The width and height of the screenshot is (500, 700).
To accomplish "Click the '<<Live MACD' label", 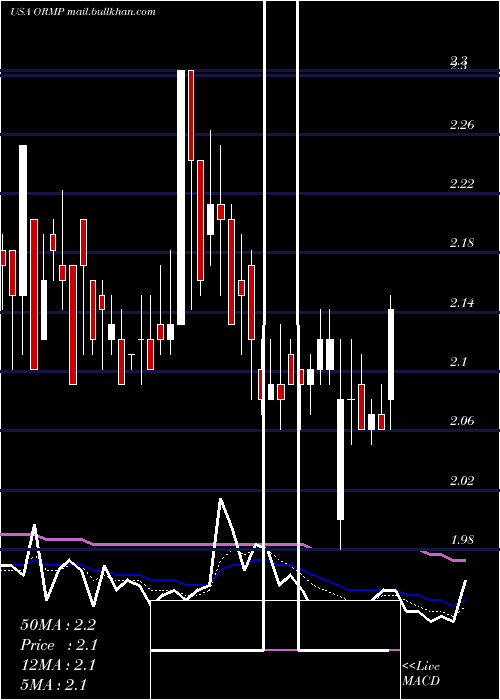I will point(421,673).
